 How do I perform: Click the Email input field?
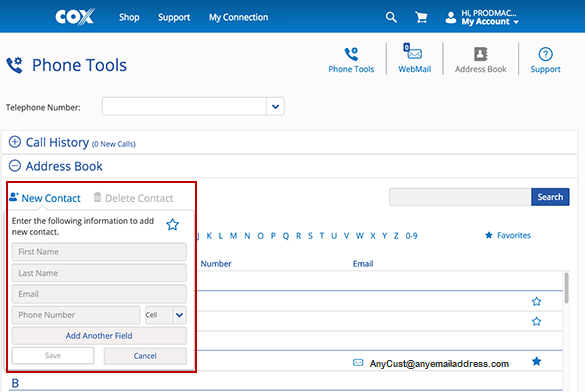pyautogui.click(x=99, y=294)
